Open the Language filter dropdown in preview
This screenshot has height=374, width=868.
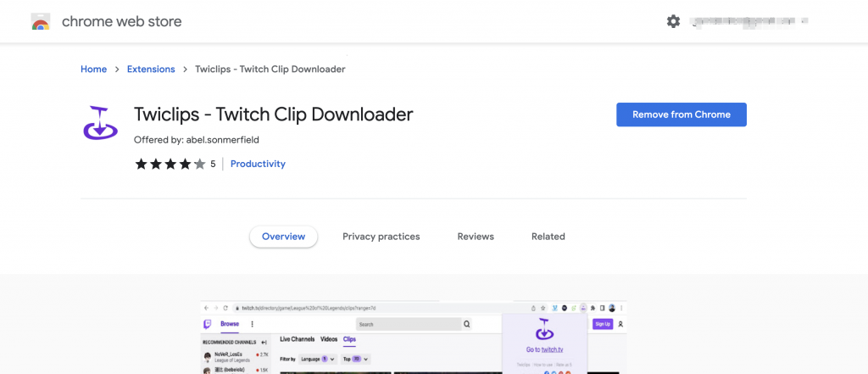(318, 359)
